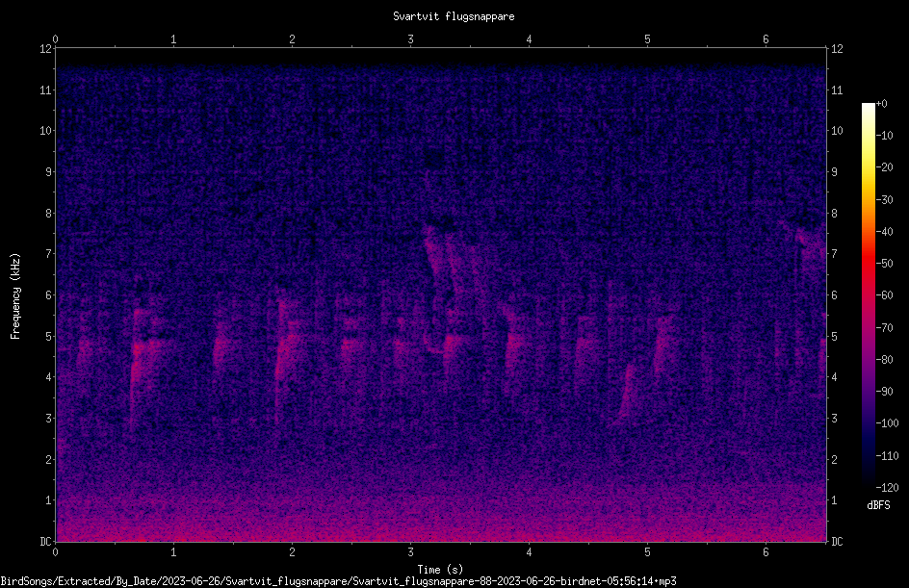Click the file path text at the bottom

pos(339,581)
